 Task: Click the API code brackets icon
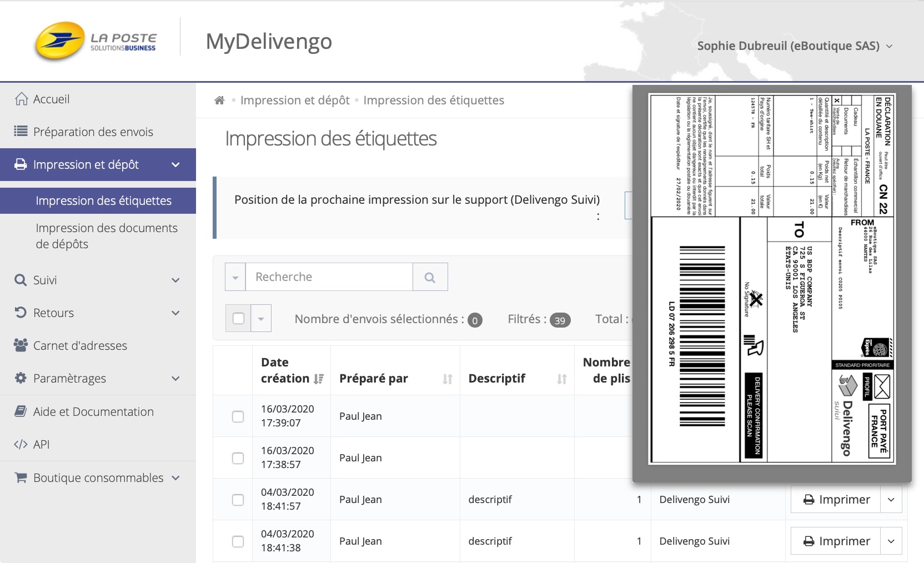click(x=21, y=444)
